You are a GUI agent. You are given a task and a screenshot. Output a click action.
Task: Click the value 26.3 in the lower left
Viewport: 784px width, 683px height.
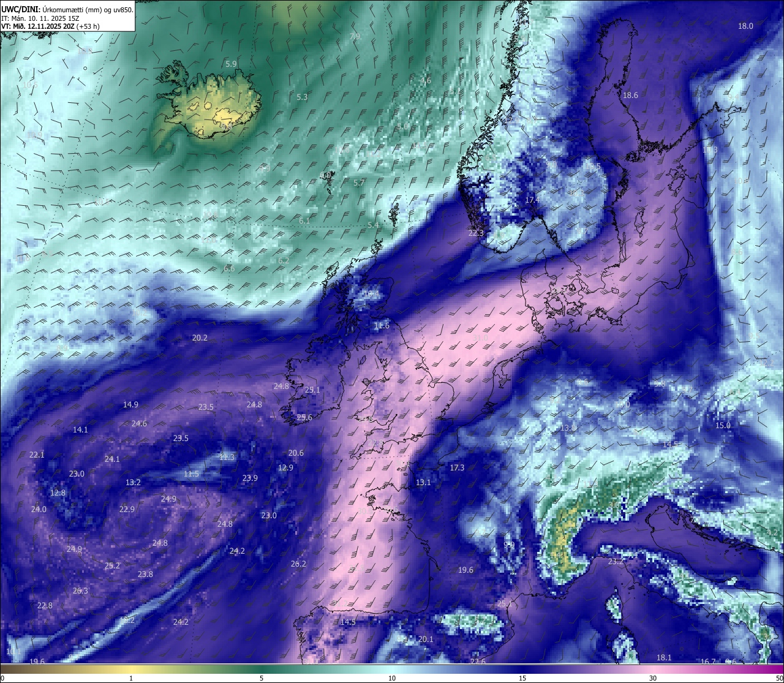pyautogui.click(x=80, y=591)
